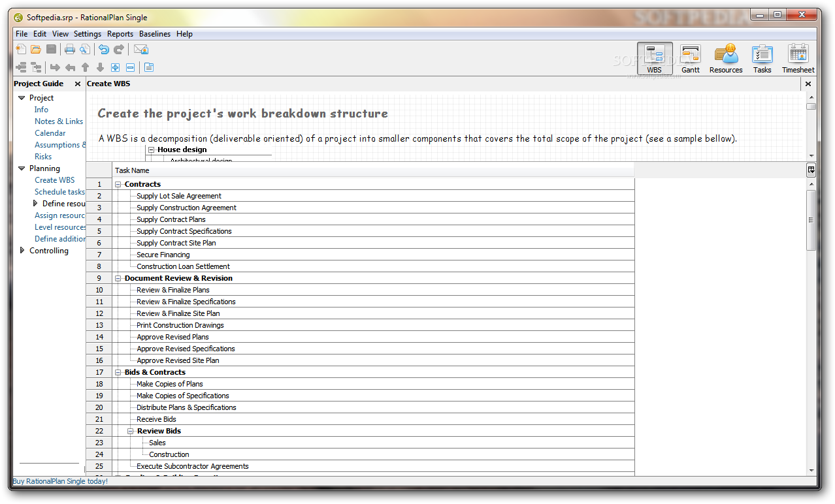Open the File menu
This screenshot has height=504, width=835.
click(22, 34)
